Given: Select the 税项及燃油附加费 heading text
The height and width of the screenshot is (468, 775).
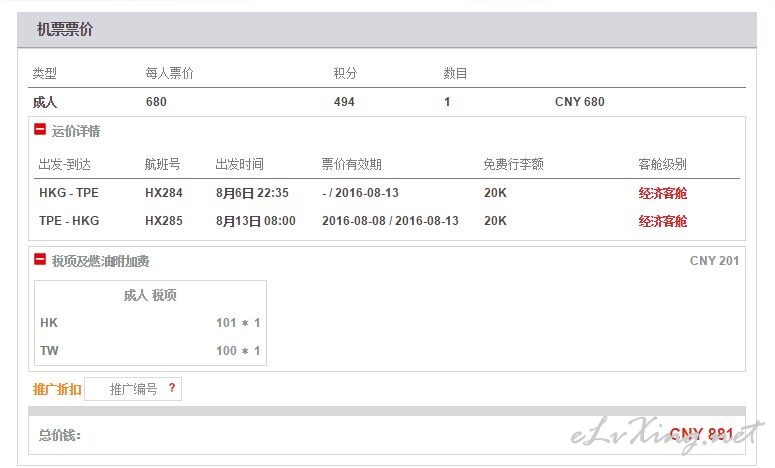Looking at the screenshot, I should point(100,261).
